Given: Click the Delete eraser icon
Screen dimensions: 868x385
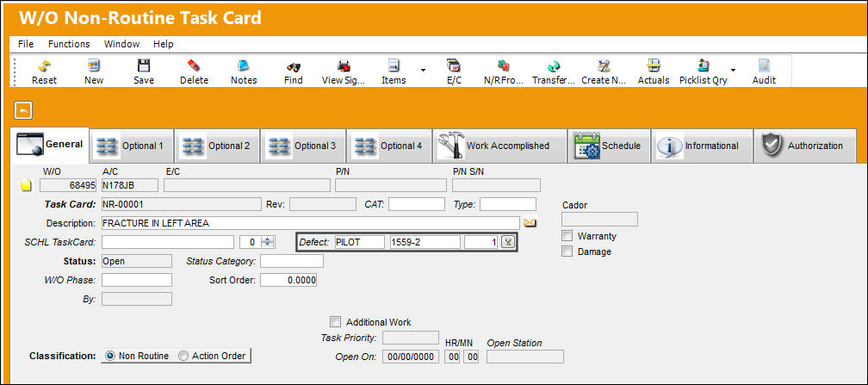Looking at the screenshot, I should pos(194,66).
